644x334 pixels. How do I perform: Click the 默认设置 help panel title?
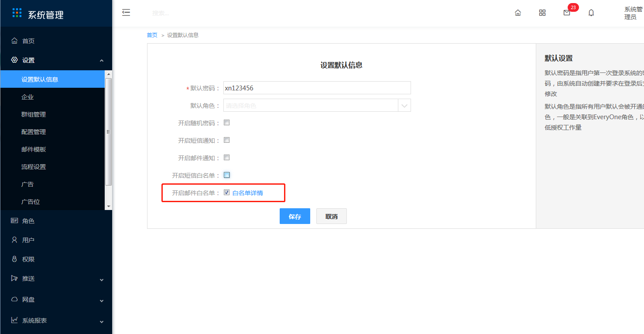click(x=558, y=58)
